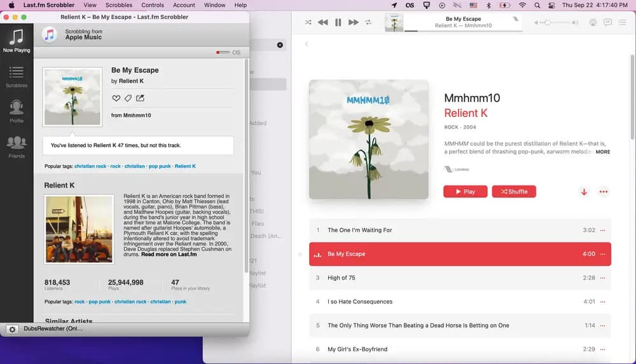The width and height of the screenshot is (636, 364).
Task: Skip to next track in Apple Music
Action: pyautogui.click(x=353, y=22)
